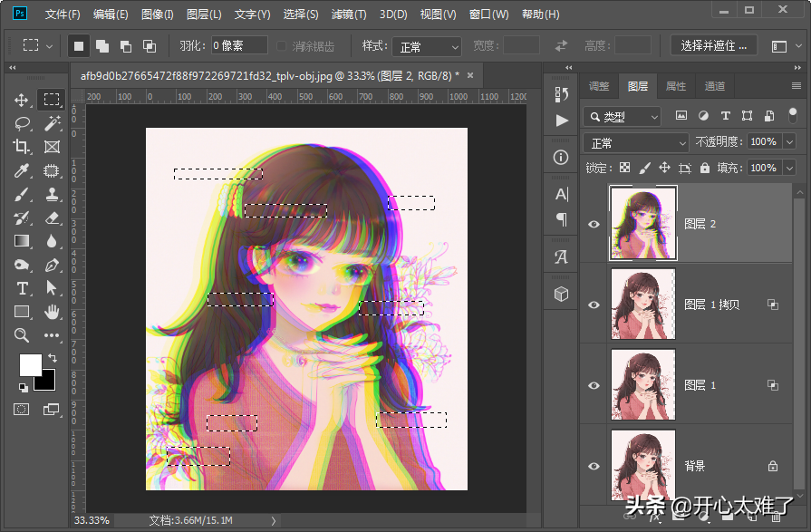This screenshot has height=532, width=811.
Task: Toggle visibility of 背景 layer
Action: pyautogui.click(x=594, y=466)
